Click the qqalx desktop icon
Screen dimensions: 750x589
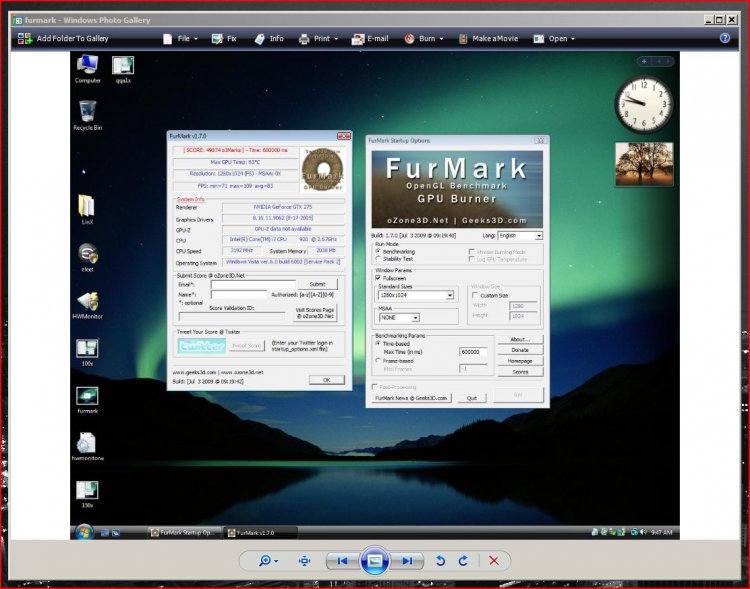[123, 69]
